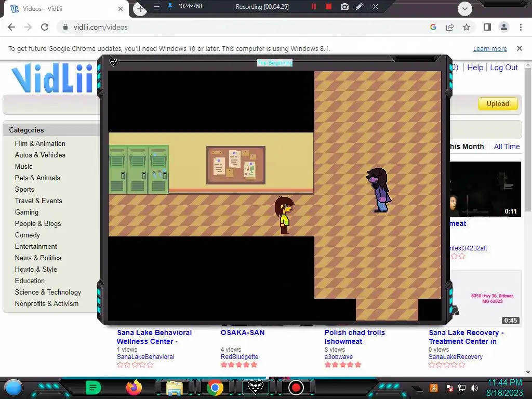Select Travel & Events category
532x399 pixels.
point(38,201)
